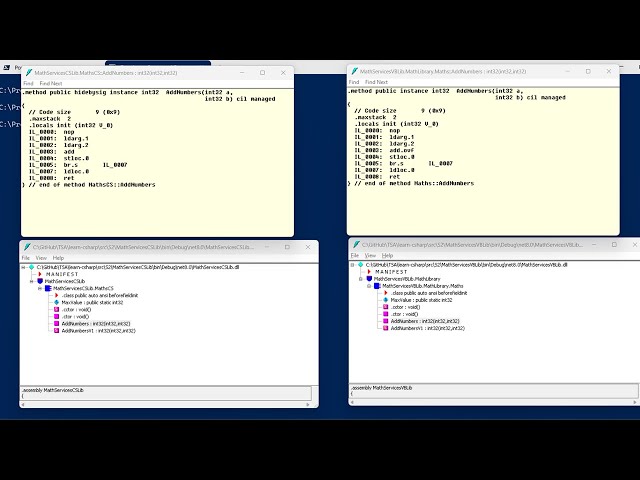Viewport: 640px width, 480px height.
Task: Collapse the MathServicesCSLib.dll root node
Action: [23, 267]
